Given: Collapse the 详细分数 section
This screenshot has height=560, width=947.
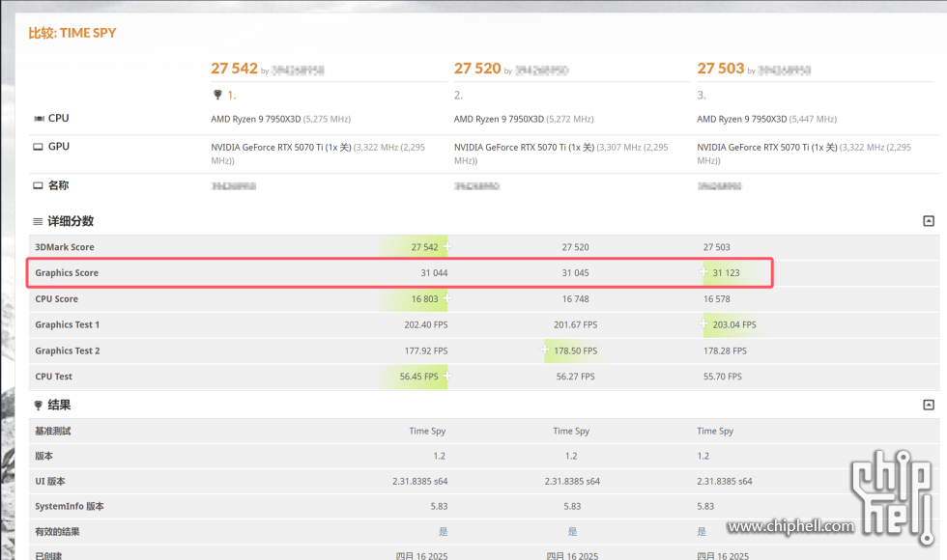Looking at the screenshot, I should point(929,221).
